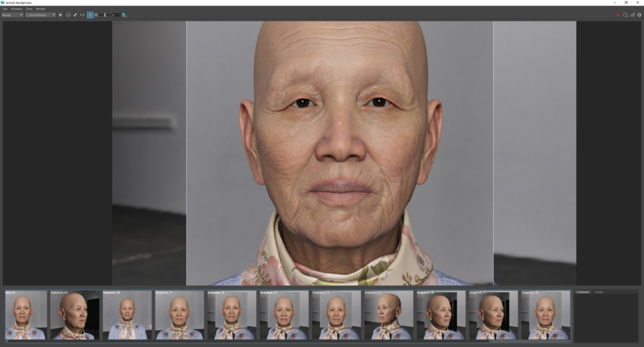Select thumbnail Snapshot_70

(127, 315)
